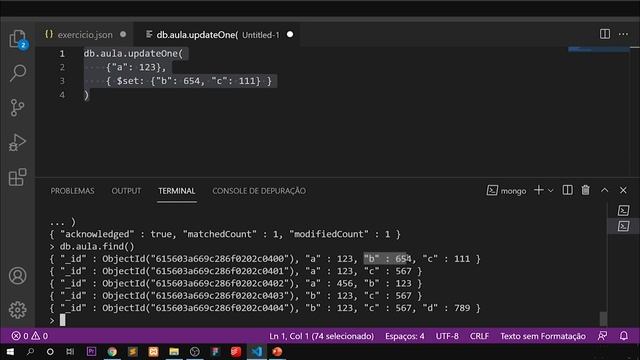Split the terminal panel

(x=567, y=190)
